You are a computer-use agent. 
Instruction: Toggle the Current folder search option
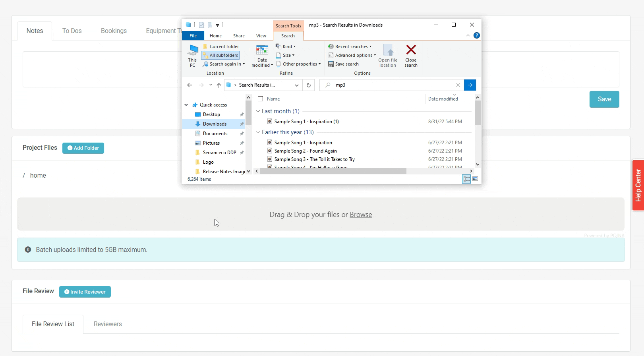point(221,46)
